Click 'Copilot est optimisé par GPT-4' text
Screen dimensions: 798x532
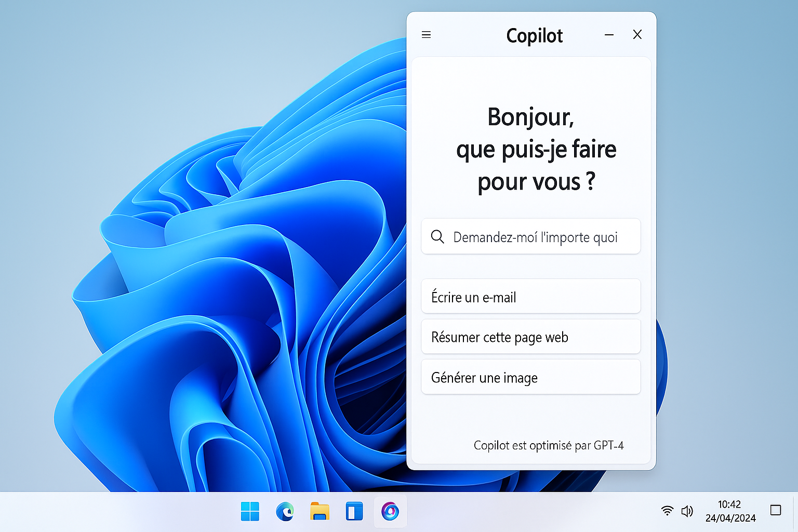click(x=548, y=445)
